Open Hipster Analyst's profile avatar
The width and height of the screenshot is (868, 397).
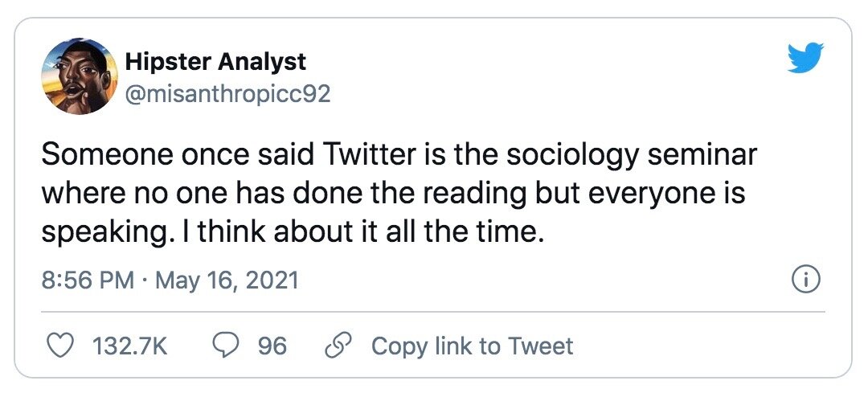pos(78,78)
